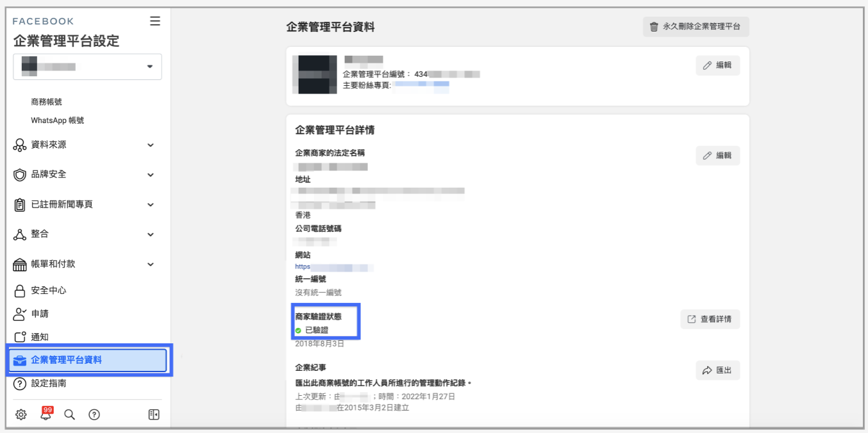Expand the 品牌安全 section chevron

coord(151,175)
